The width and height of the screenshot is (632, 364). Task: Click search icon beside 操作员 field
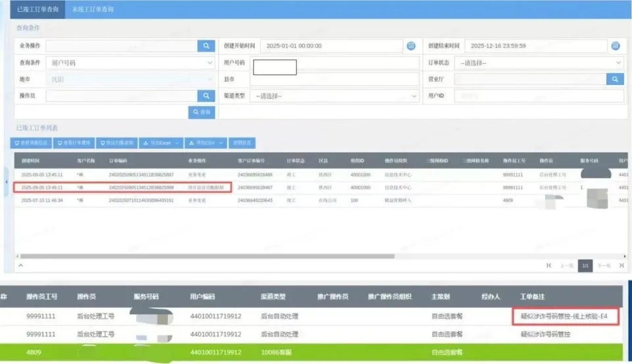(206, 96)
